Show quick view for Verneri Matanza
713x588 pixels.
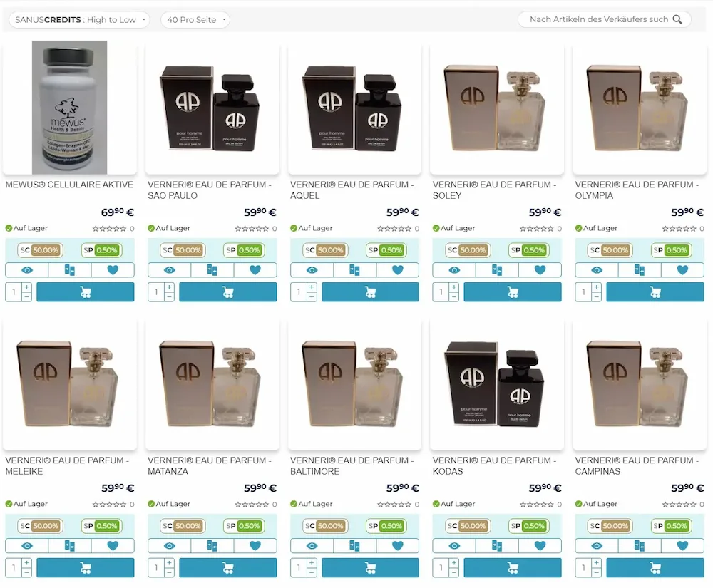point(169,545)
